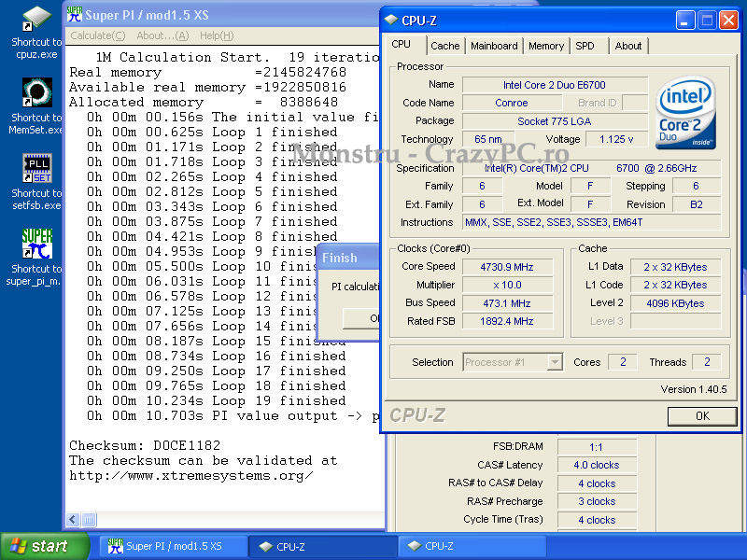Click the PI value output line
This screenshot has height=560, width=747.
coord(233,415)
